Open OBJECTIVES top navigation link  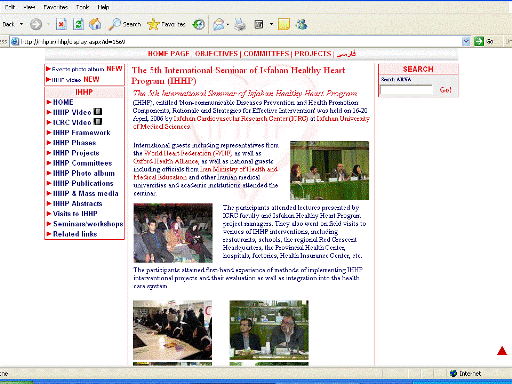(x=216, y=54)
